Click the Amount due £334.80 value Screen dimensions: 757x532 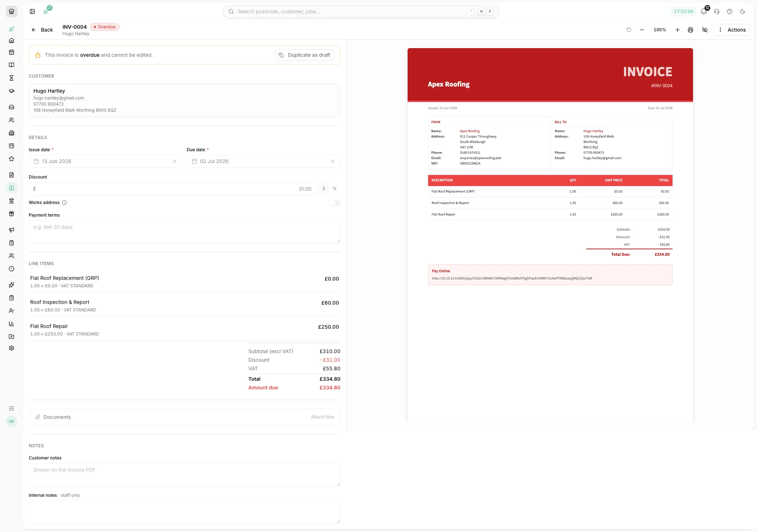(330, 388)
